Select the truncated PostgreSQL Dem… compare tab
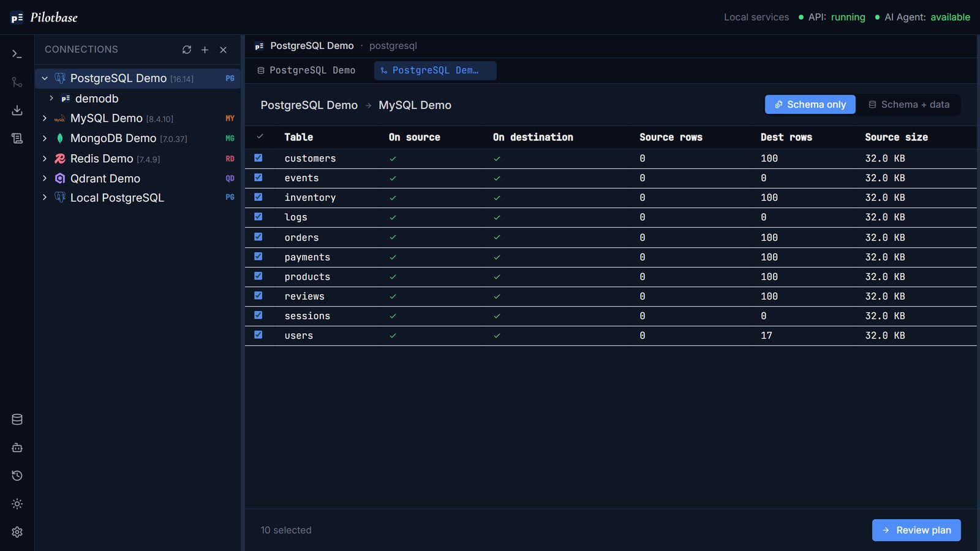This screenshot has height=551, width=980. (x=435, y=70)
